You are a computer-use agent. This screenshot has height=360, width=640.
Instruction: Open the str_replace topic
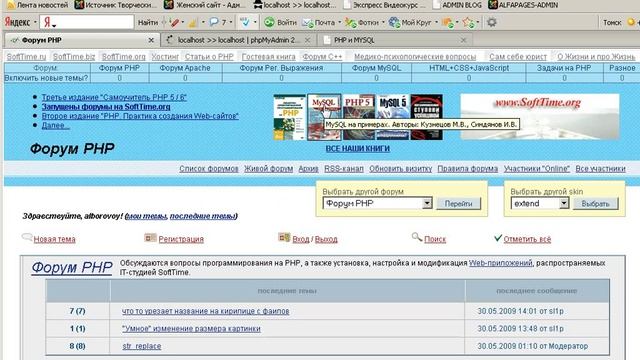click(x=142, y=346)
